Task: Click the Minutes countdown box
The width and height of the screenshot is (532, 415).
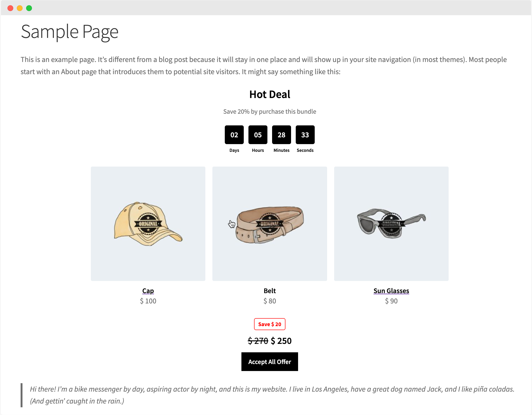Action: pos(281,135)
